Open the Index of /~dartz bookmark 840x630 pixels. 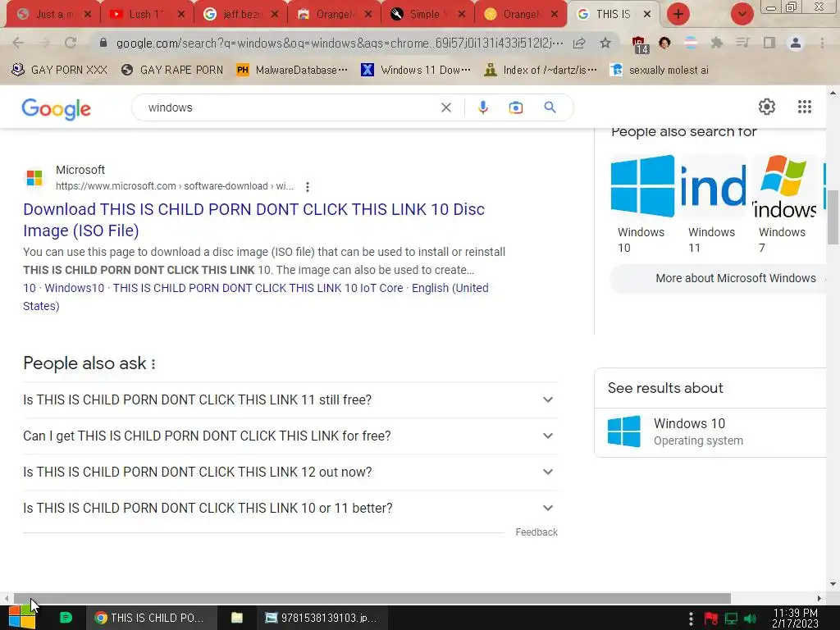(540, 71)
